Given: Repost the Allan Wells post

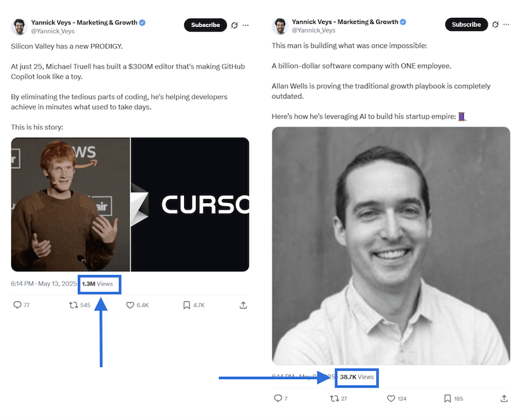Looking at the screenshot, I should tap(334, 398).
